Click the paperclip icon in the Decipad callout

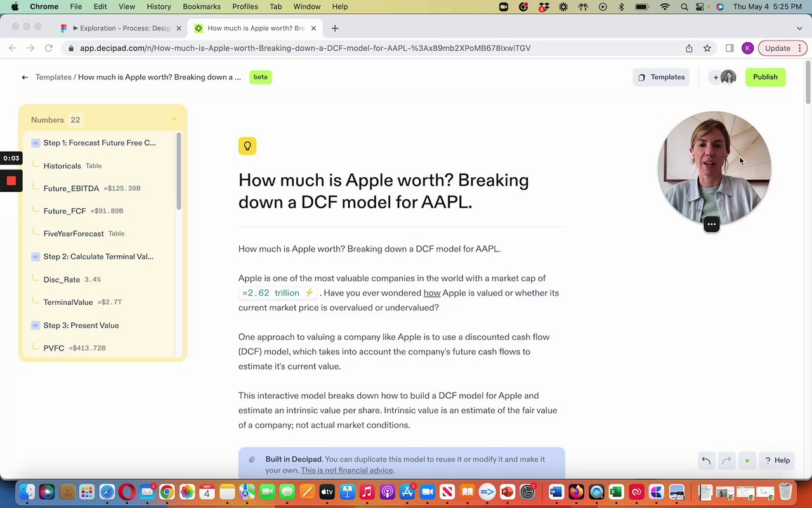pyautogui.click(x=252, y=459)
